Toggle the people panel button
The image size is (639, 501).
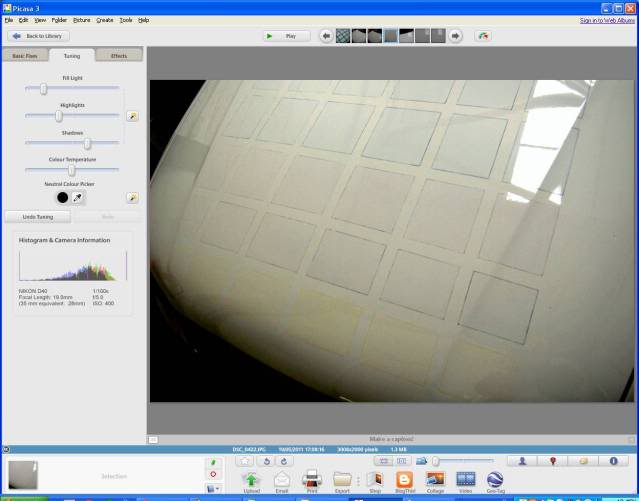tap(522, 461)
